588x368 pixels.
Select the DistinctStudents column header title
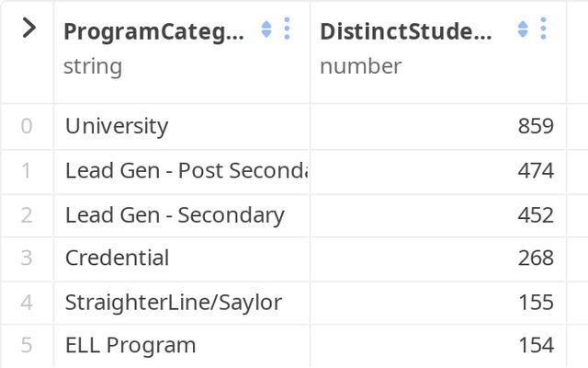pos(405,30)
